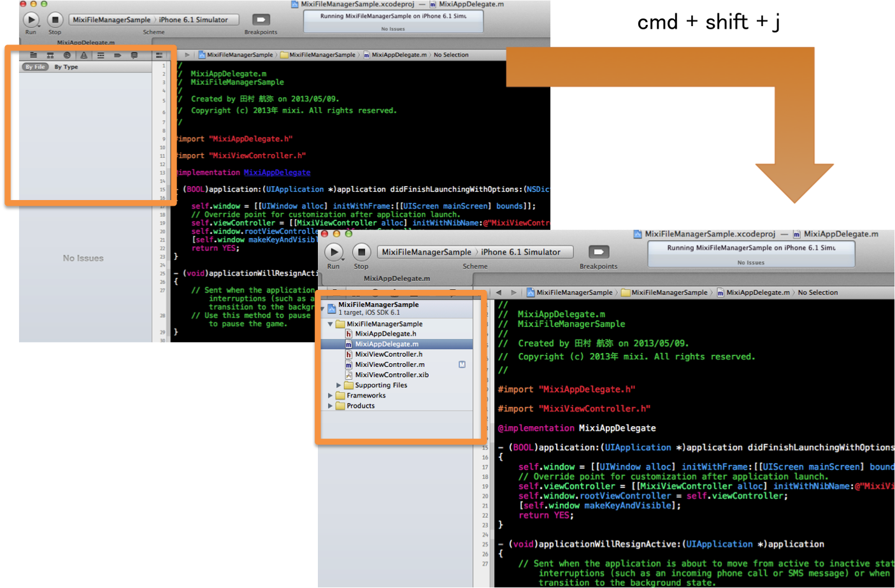Expand Supporting Files disclosure triangle

point(338,385)
